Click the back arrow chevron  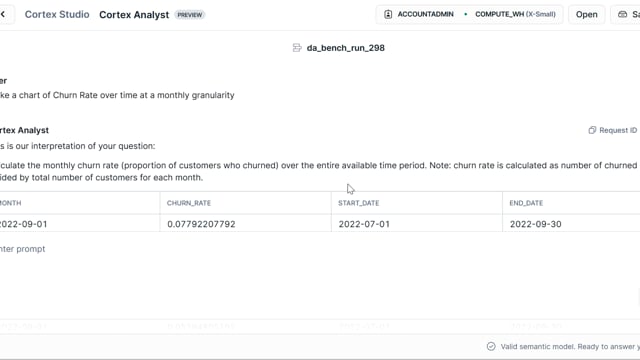click(3, 14)
